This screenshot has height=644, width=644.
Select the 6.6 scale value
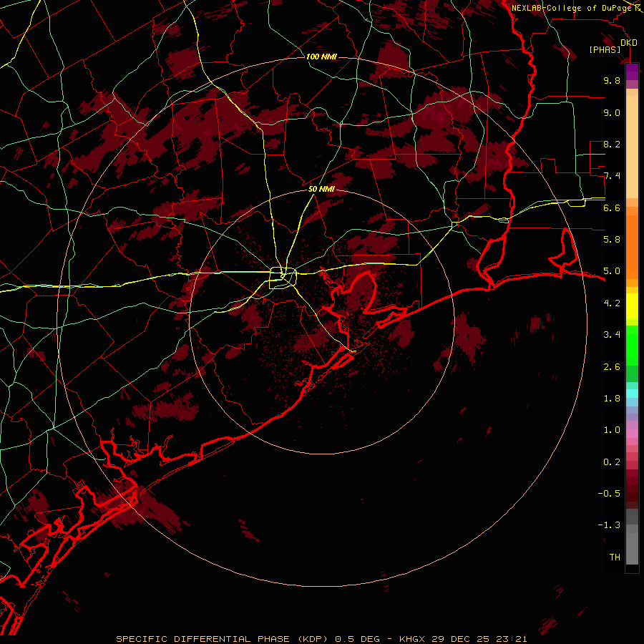click(612, 208)
